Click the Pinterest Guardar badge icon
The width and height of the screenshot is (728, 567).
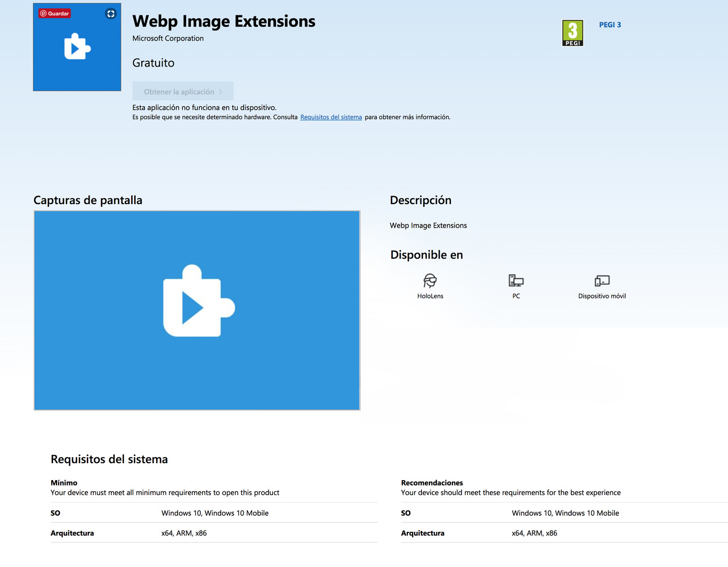point(54,13)
